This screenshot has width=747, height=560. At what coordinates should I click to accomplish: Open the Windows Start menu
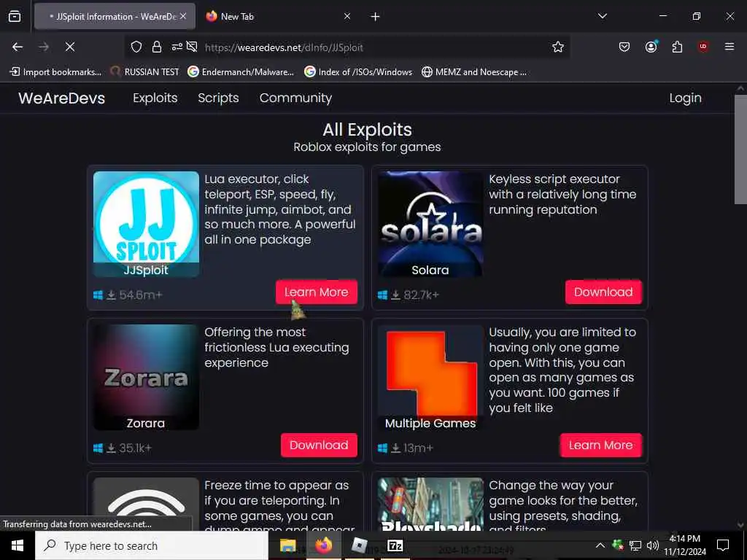click(18, 545)
